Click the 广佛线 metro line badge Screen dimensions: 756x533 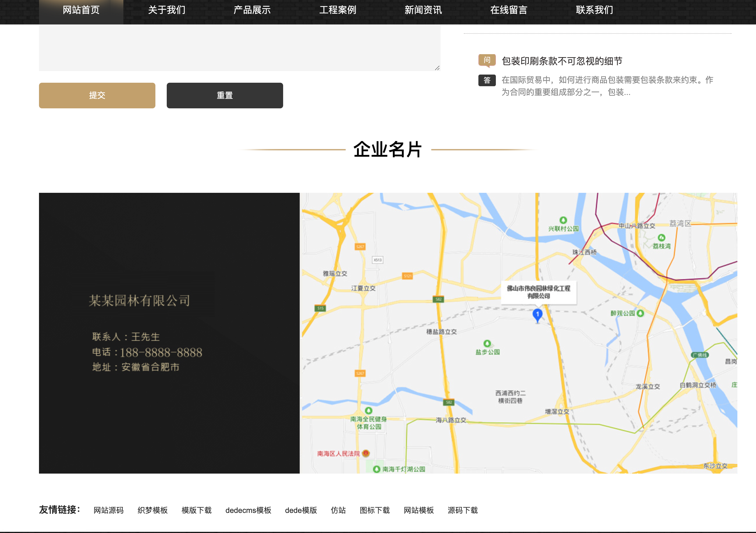[700, 355]
